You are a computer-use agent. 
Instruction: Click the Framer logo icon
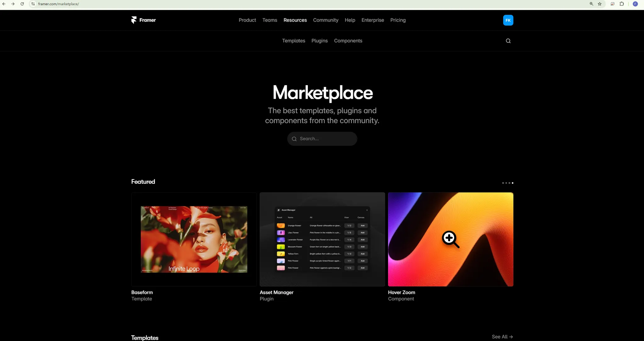(x=134, y=20)
